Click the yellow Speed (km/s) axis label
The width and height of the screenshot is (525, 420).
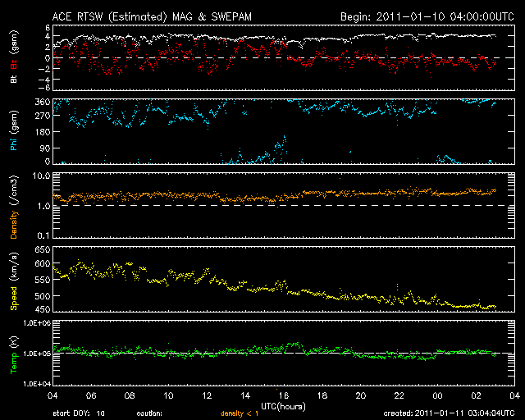[15, 284]
